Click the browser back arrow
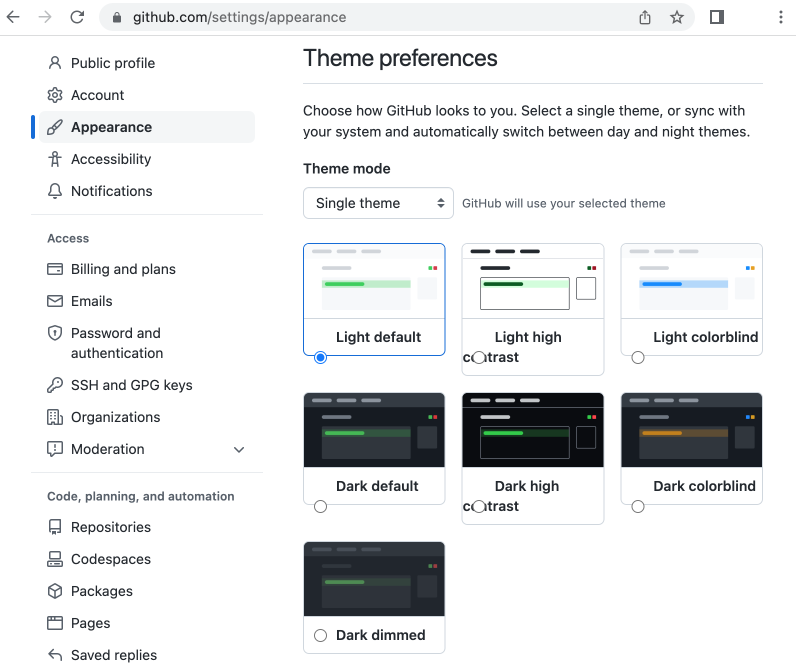The image size is (796, 672). click(13, 17)
